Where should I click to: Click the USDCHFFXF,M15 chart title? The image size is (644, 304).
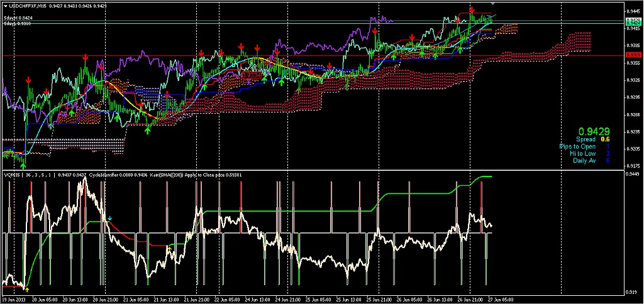pyautogui.click(x=26, y=6)
